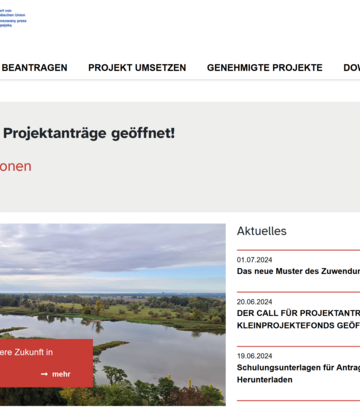Screen dimensions: 360x420
Task: Open the BEANTRAGEN menu item
Action: point(34,68)
